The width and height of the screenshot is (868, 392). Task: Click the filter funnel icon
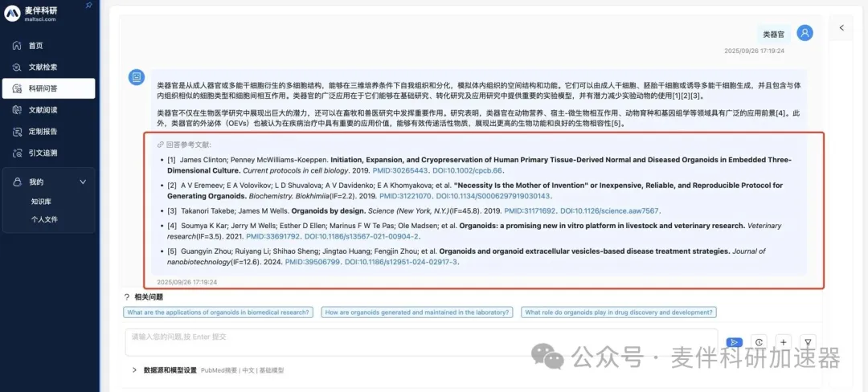809,342
